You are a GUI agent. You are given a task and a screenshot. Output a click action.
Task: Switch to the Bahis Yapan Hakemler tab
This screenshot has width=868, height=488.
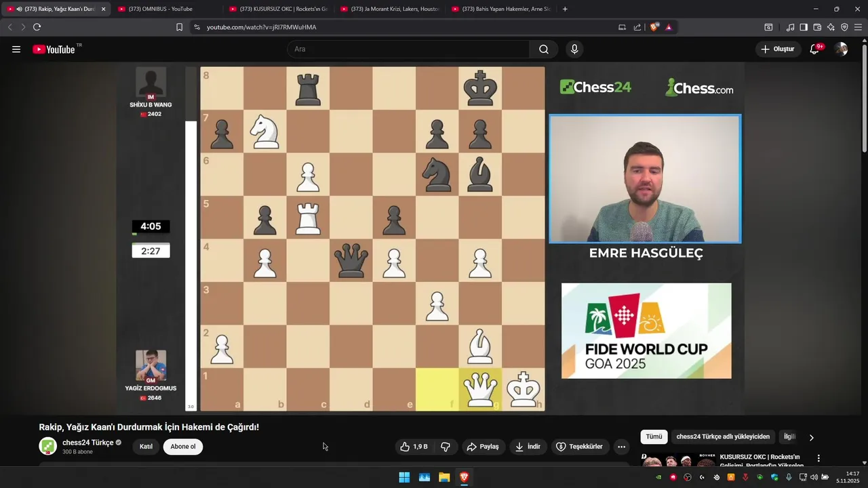(x=502, y=9)
